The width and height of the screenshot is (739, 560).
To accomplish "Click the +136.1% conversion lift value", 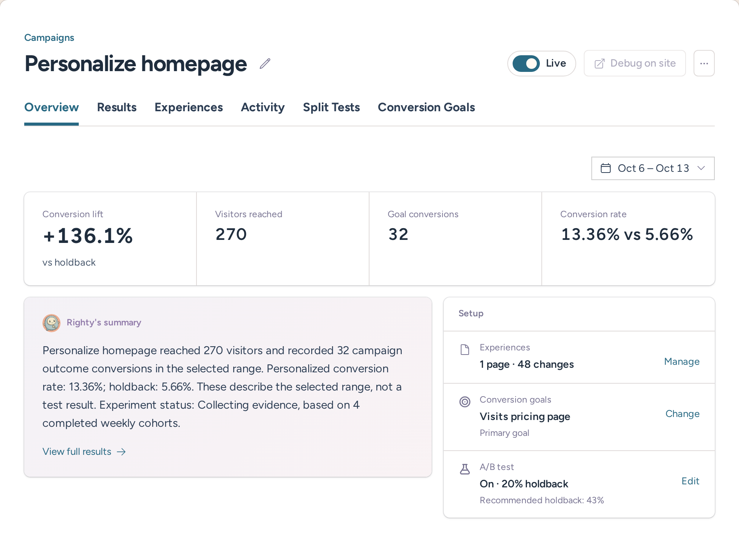I will pos(88,236).
